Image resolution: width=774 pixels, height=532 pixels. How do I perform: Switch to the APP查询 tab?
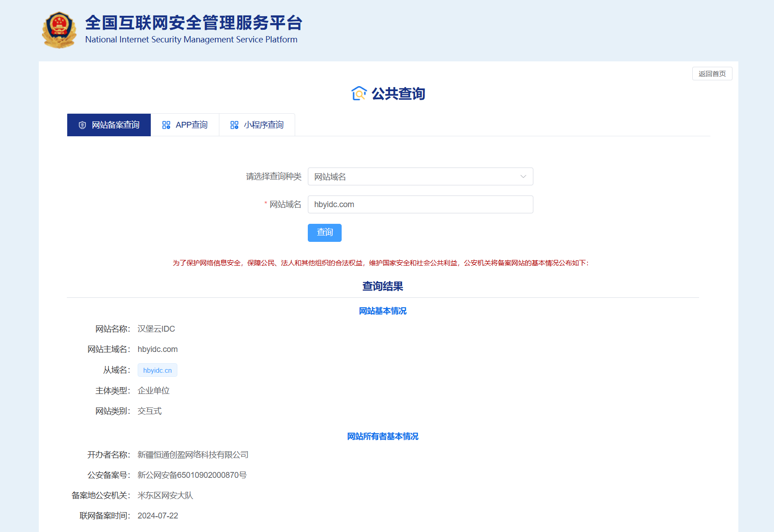(185, 125)
